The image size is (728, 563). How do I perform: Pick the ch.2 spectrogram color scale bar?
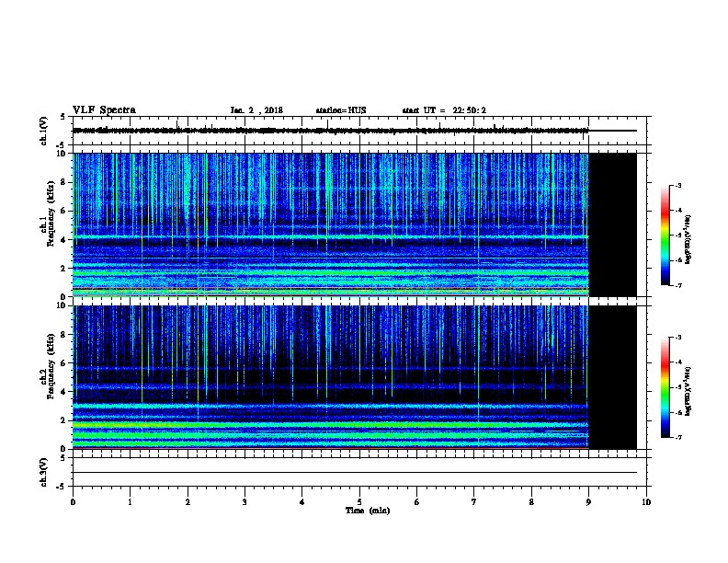click(665, 387)
